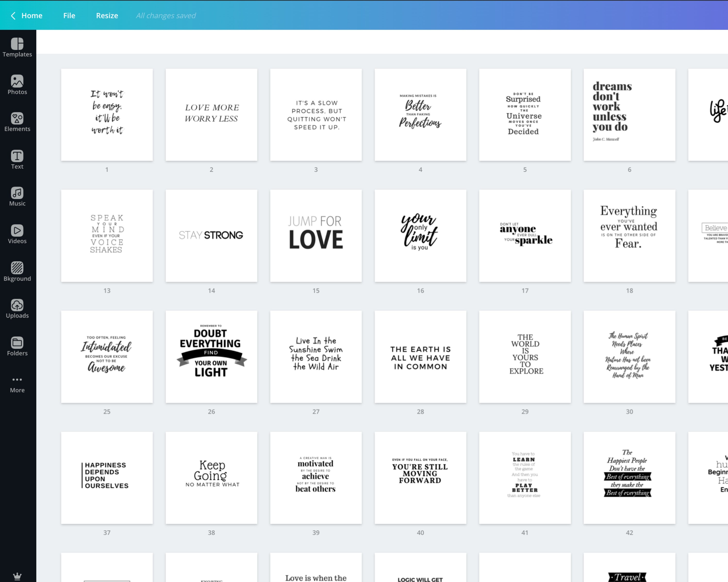Open the Videos panel
Image resolution: width=728 pixels, height=582 pixels.
[17, 234]
